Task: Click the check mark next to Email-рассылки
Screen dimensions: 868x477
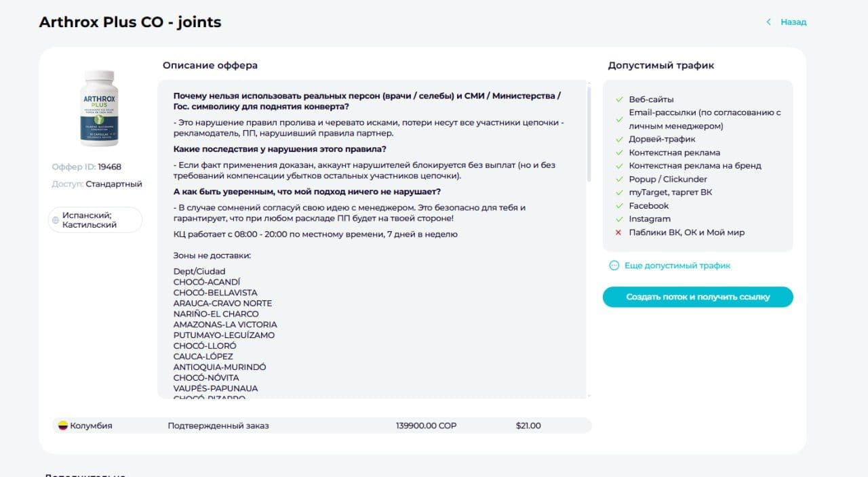Action: click(x=618, y=119)
